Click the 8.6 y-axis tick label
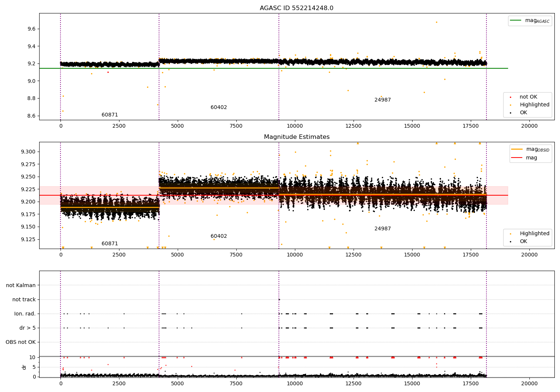This screenshot has height=392, width=560. click(x=32, y=116)
